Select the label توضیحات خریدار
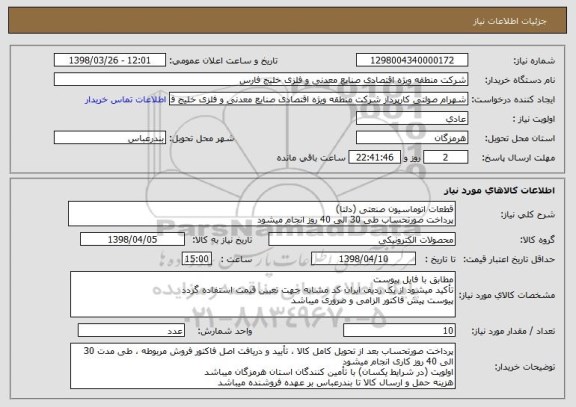The width and height of the screenshot is (576, 407). (525, 367)
